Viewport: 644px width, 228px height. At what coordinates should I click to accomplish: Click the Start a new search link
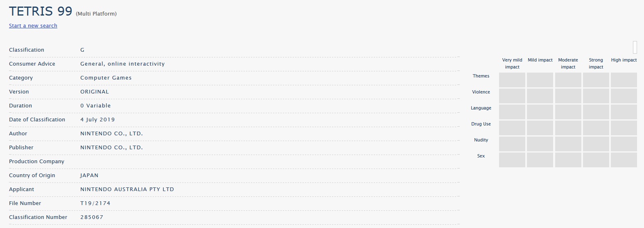tap(33, 25)
